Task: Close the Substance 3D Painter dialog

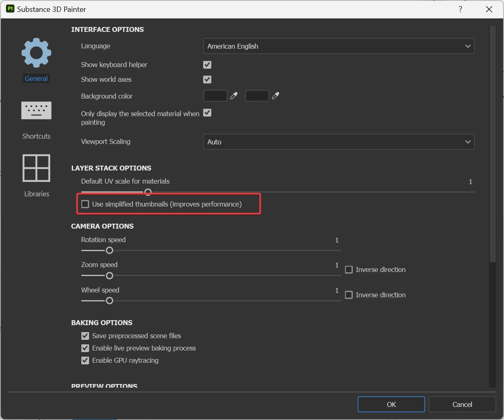Action: 489,9
